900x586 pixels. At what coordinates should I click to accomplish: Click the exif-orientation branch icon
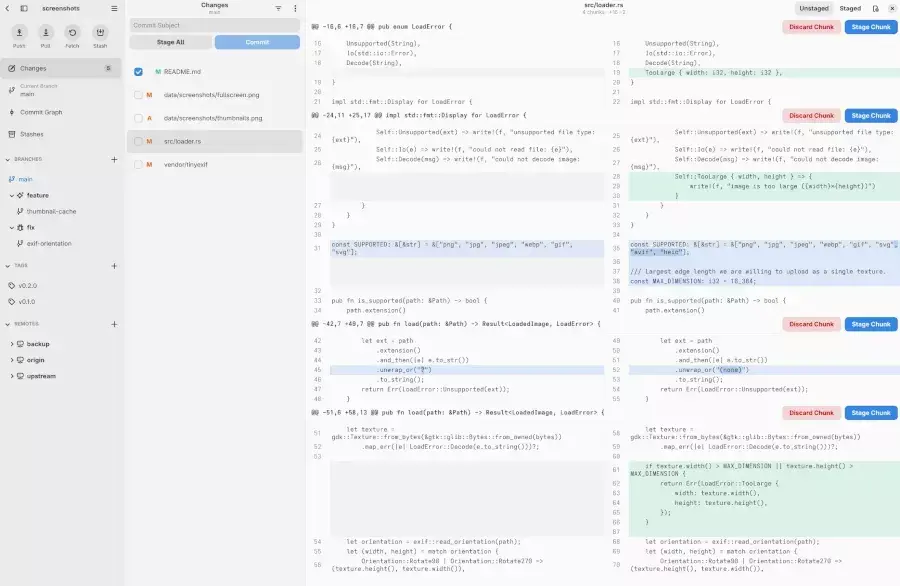pos(20,243)
